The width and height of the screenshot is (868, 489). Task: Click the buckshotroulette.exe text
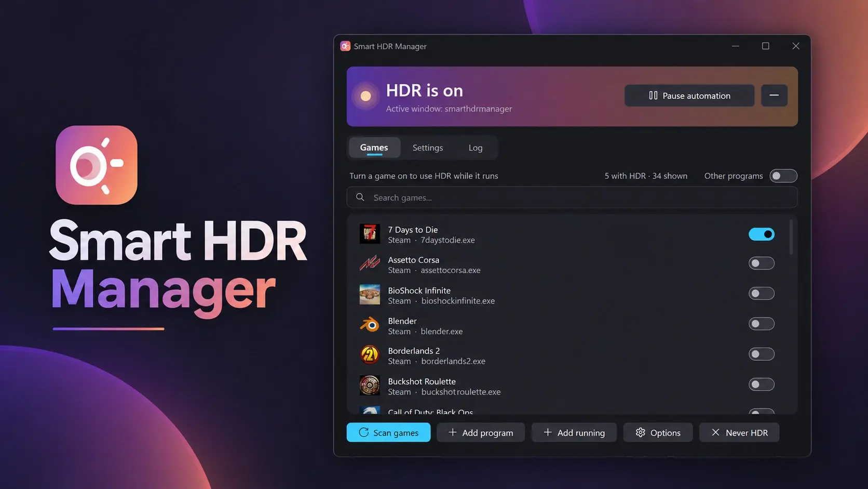coord(461,392)
